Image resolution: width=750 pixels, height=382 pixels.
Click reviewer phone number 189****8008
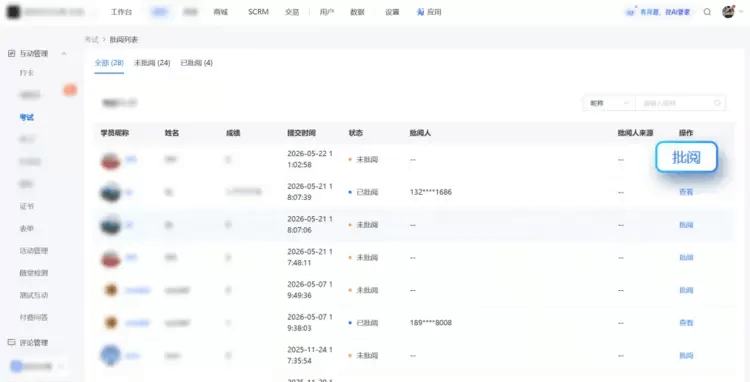coord(430,323)
